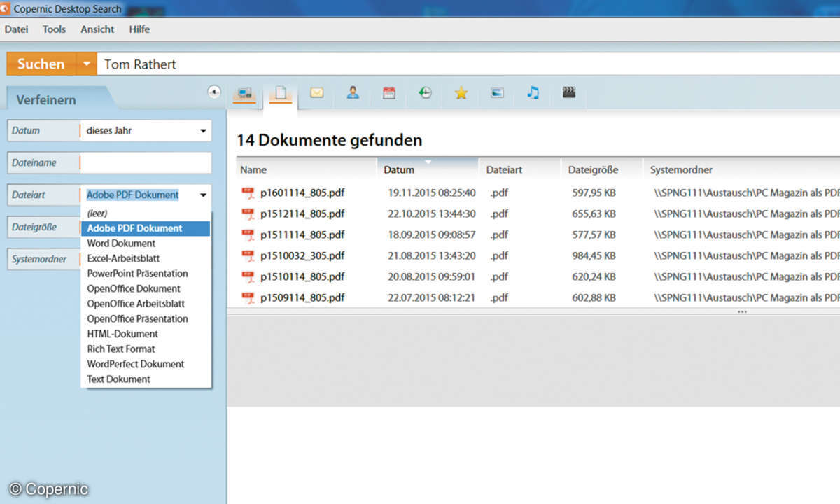Open the Documents category tab
The image size is (840, 504).
pyautogui.click(x=281, y=93)
